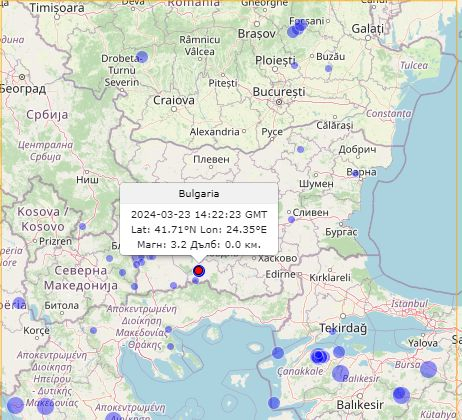Select the earthquake marker near Drobeta-Turnu Severin
The height and width of the screenshot is (420, 462).
click(142, 57)
